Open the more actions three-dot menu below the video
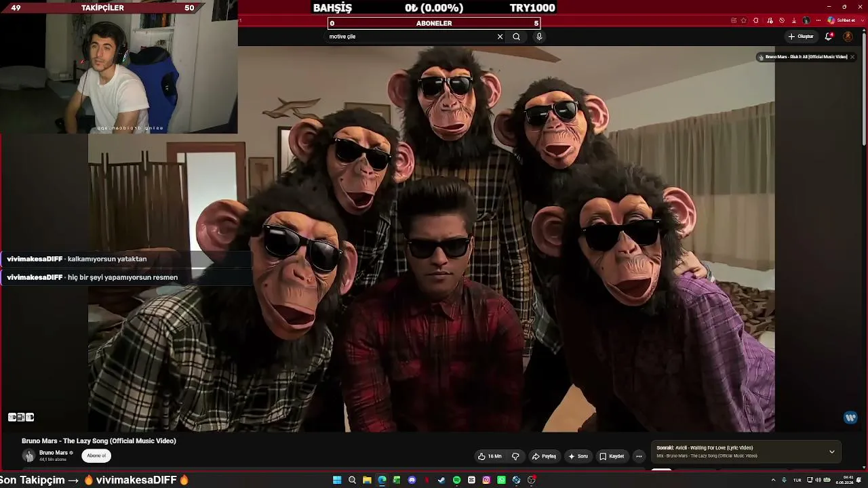Screen dimensions: 868x488 click(639, 456)
